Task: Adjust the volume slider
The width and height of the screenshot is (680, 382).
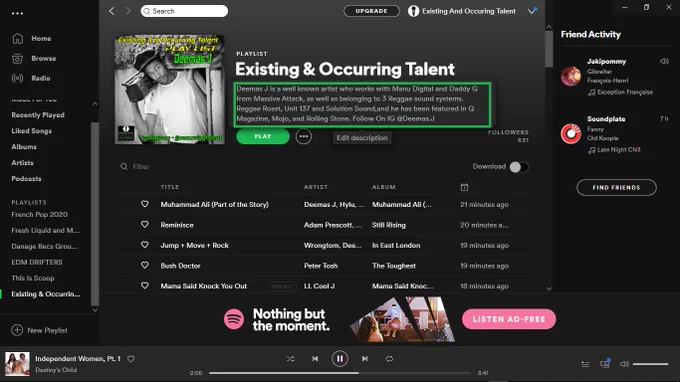Action: (x=651, y=364)
